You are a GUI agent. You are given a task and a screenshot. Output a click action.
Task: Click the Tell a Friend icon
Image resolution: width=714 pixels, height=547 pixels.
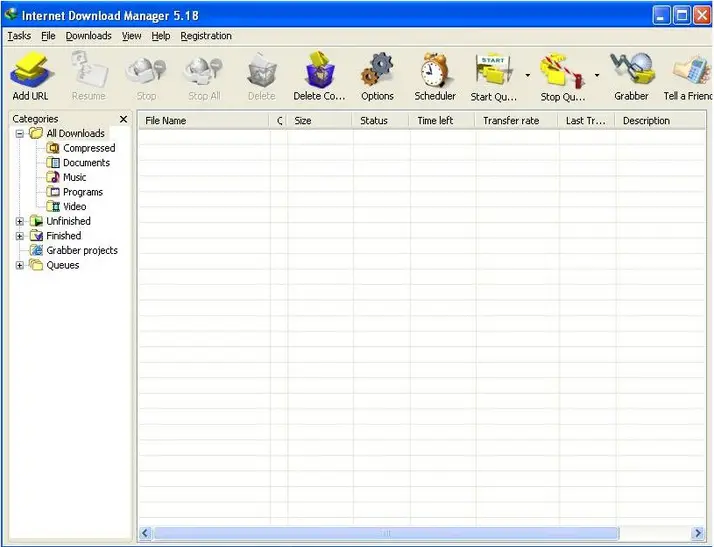(691, 70)
